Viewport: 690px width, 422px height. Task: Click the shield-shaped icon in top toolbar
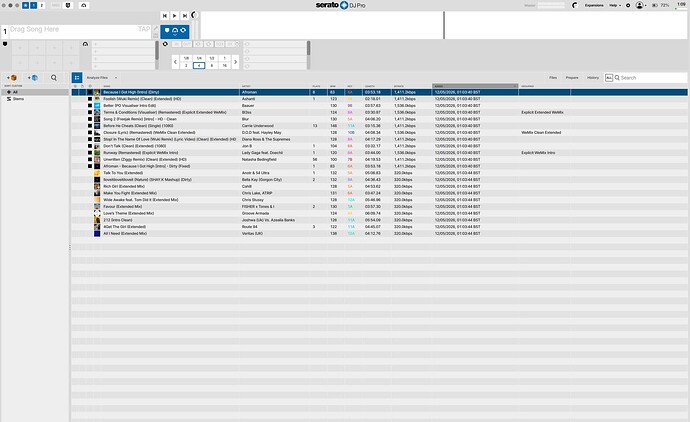68,5
